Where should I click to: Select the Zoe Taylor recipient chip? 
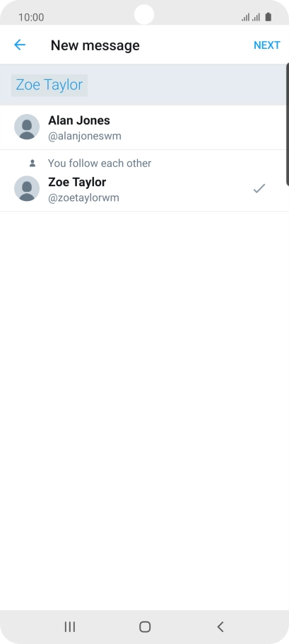click(49, 85)
